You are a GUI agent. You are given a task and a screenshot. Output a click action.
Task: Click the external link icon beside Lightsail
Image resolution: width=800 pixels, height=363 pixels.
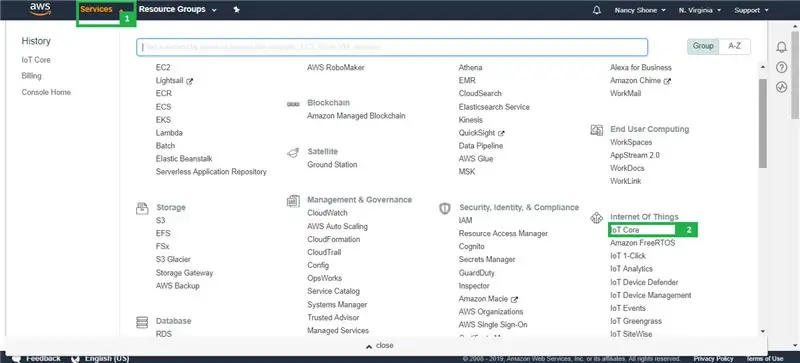[x=189, y=81]
